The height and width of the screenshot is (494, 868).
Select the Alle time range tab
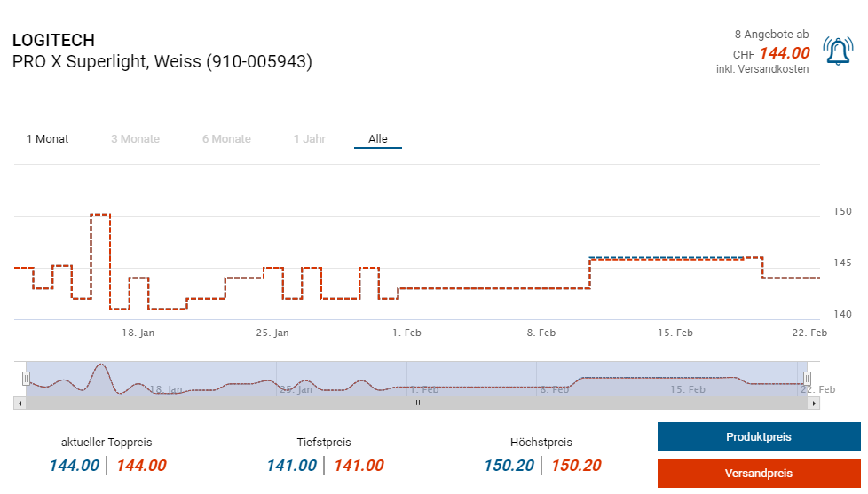[378, 139]
